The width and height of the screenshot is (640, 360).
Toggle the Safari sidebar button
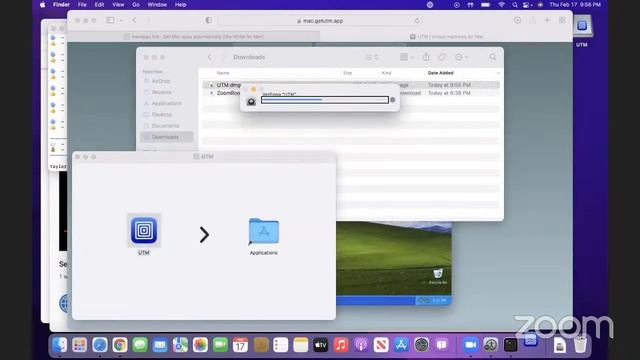[x=110, y=20]
